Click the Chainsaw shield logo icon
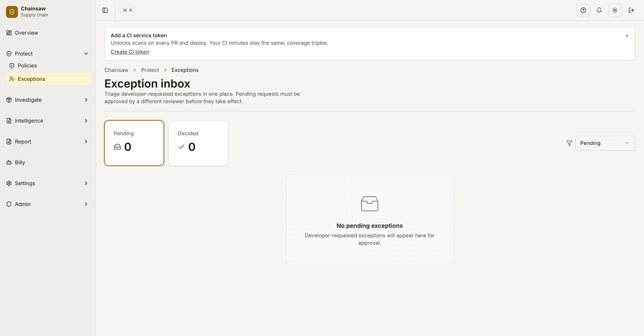The width and height of the screenshot is (644, 336). tap(12, 12)
